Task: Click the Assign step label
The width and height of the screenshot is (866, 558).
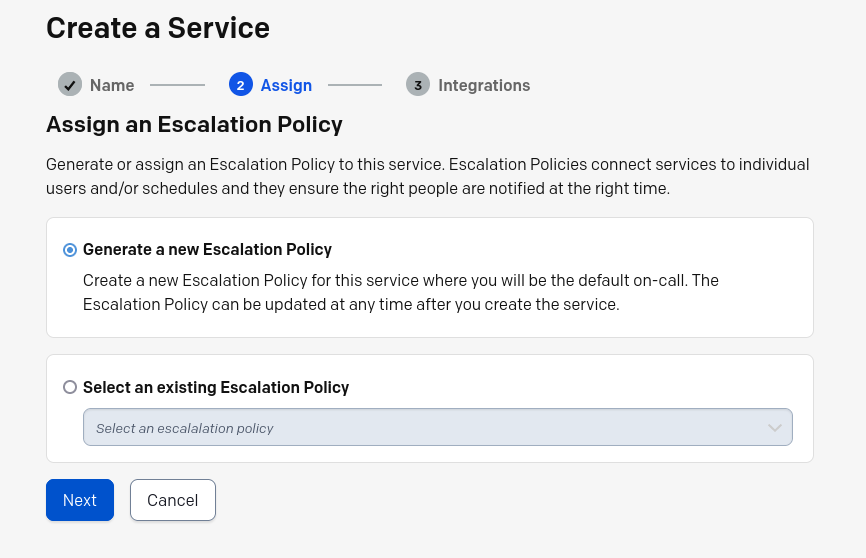Action: tap(286, 85)
